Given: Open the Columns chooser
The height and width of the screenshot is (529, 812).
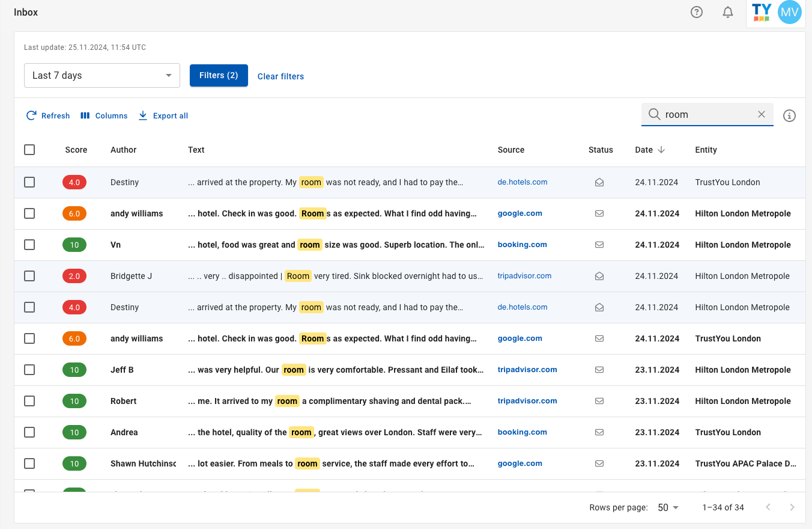Looking at the screenshot, I should click(x=104, y=115).
